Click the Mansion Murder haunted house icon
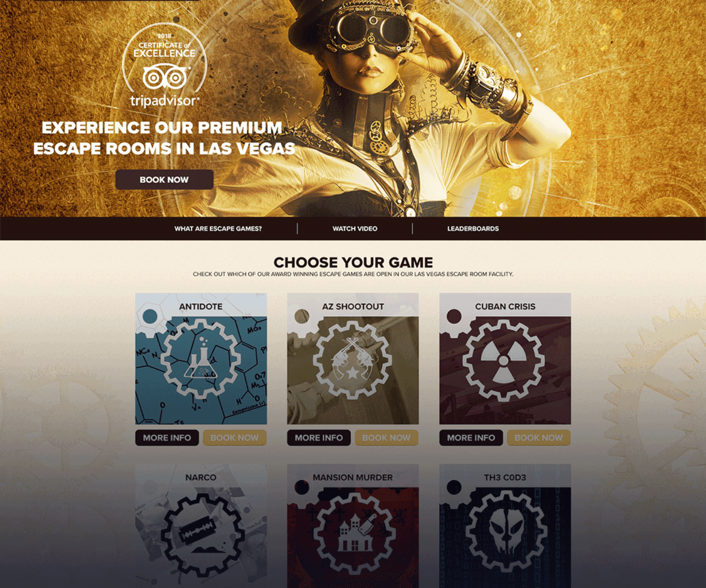The height and width of the screenshot is (588, 706). click(354, 533)
